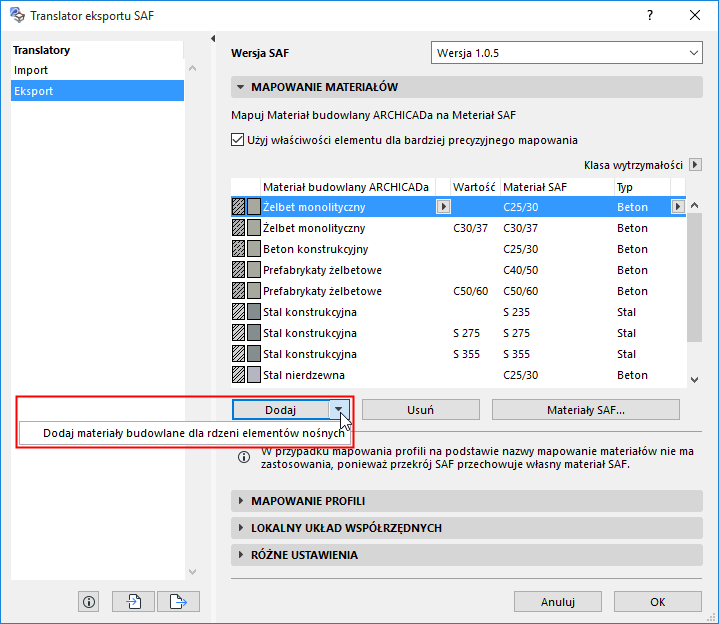Select the Eksport translator item
The width and height of the screenshot is (719, 624).
pyautogui.click(x=97, y=91)
